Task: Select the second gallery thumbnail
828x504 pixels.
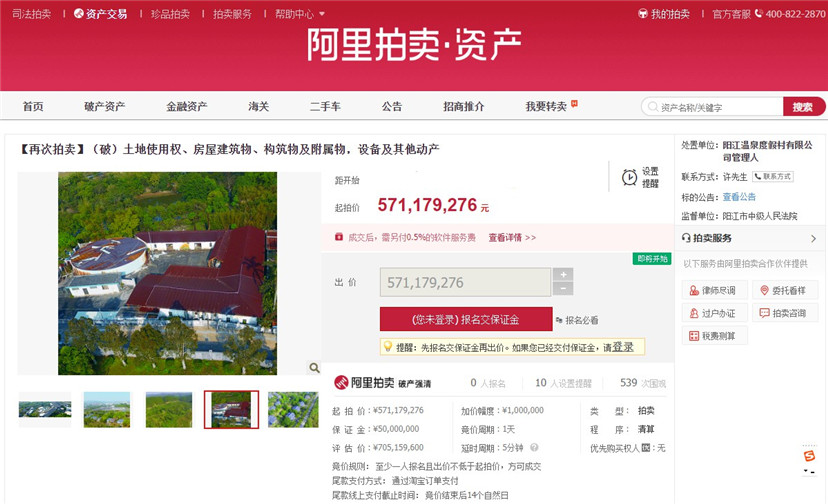Action: point(107,409)
